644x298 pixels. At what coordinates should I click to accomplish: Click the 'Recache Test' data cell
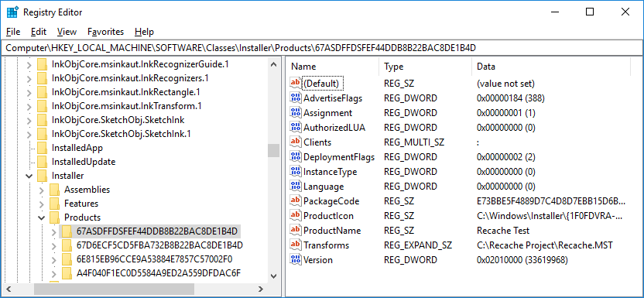pyautogui.click(x=503, y=231)
